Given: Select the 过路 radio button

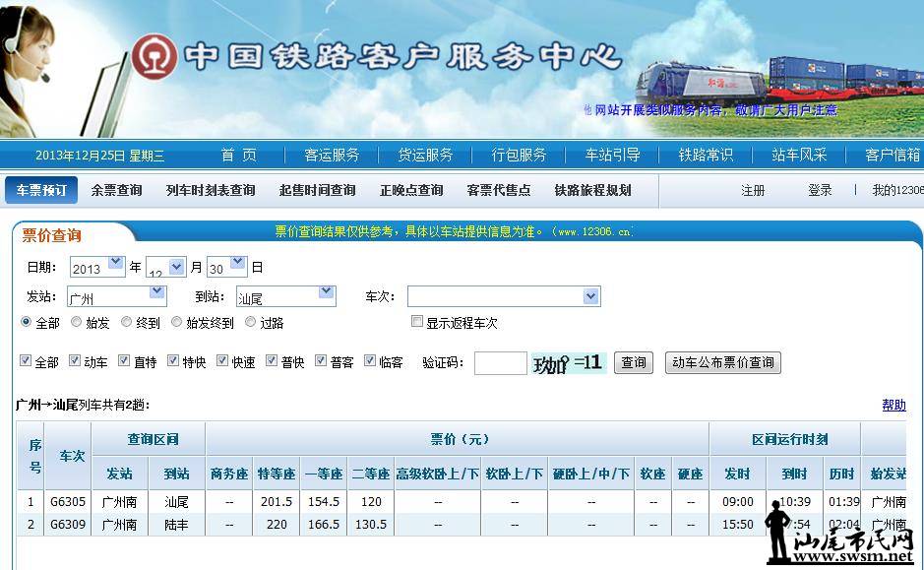Looking at the screenshot, I should point(251,322).
